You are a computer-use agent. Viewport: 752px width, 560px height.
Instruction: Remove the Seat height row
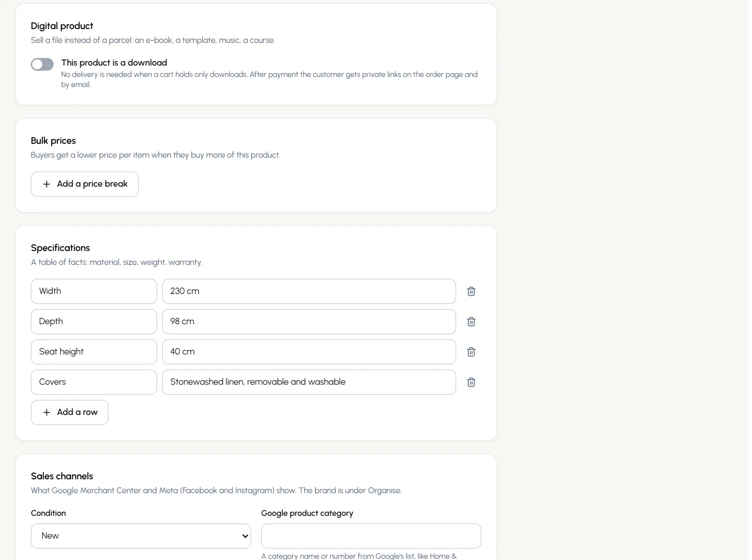coord(471,352)
